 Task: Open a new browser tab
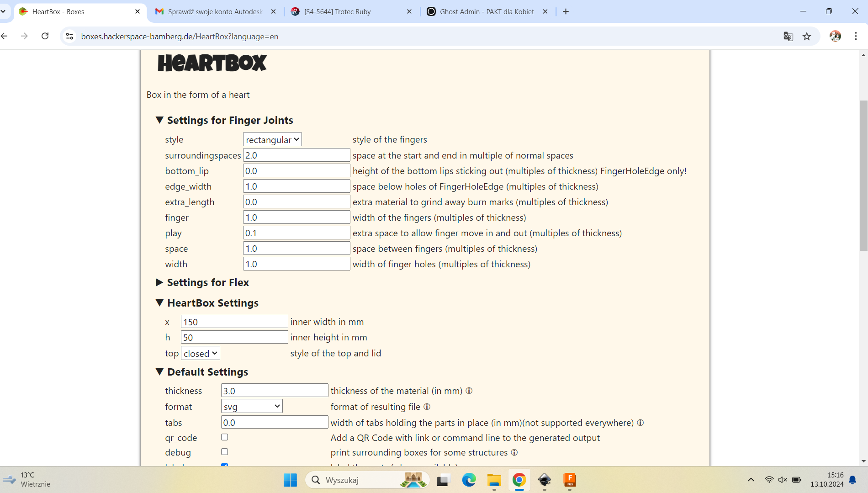coord(566,11)
